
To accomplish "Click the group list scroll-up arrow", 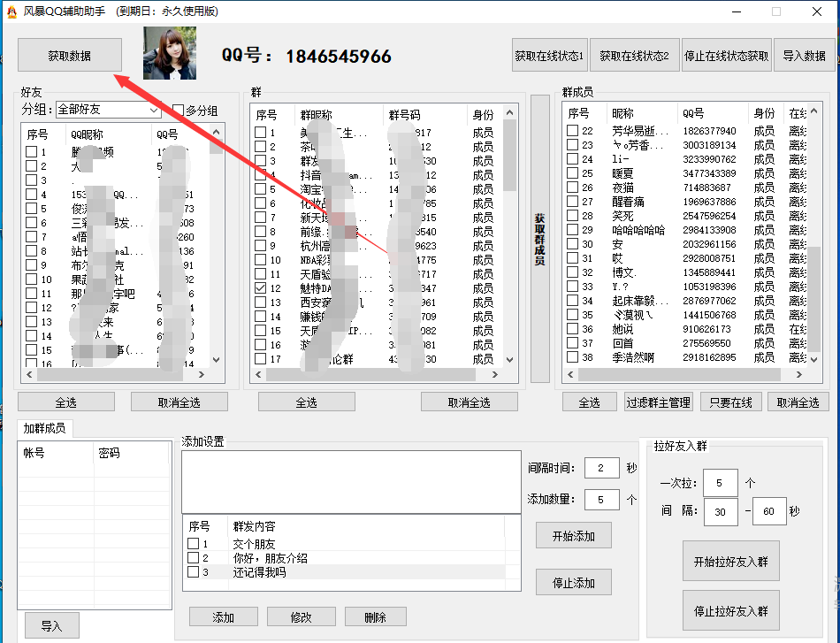I will pos(509,112).
